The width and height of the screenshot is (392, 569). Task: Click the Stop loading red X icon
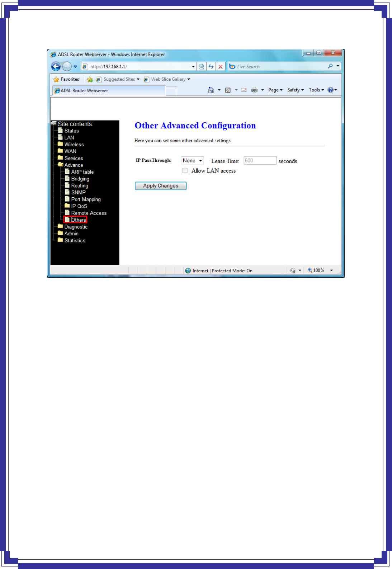pos(221,66)
